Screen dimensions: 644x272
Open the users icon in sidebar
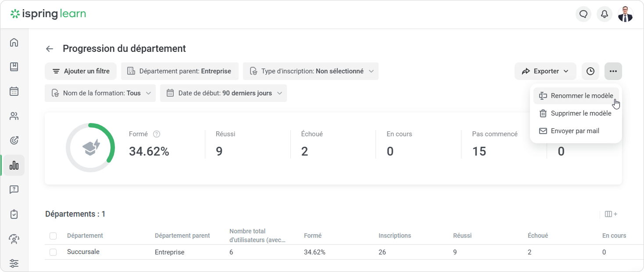[14, 116]
